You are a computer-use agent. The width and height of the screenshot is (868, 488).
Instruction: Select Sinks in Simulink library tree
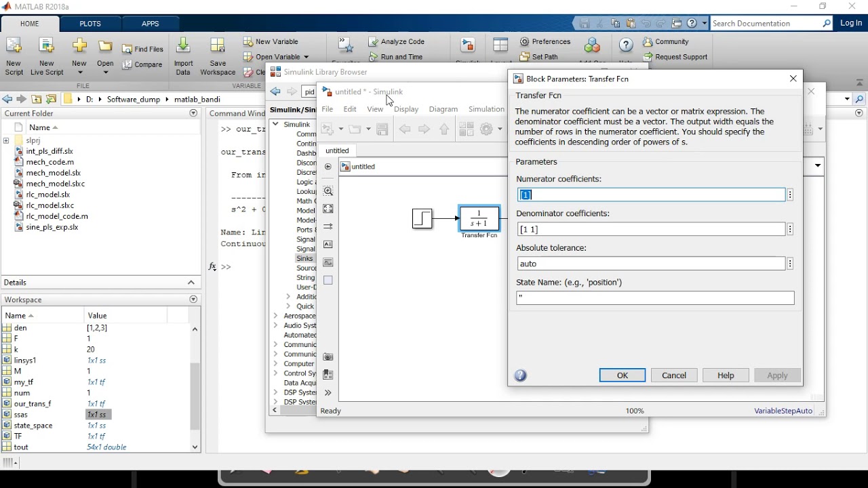point(304,258)
